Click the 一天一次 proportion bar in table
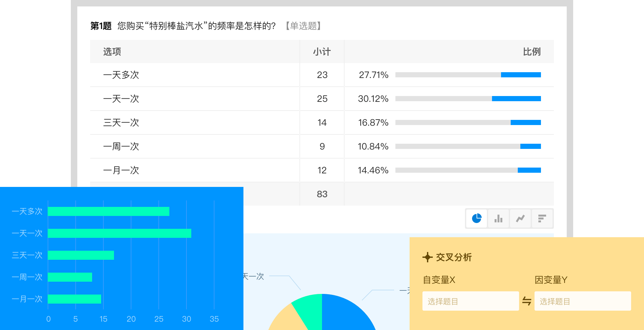The height and width of the screenshot is (330, 644). [x=468, y=99]
